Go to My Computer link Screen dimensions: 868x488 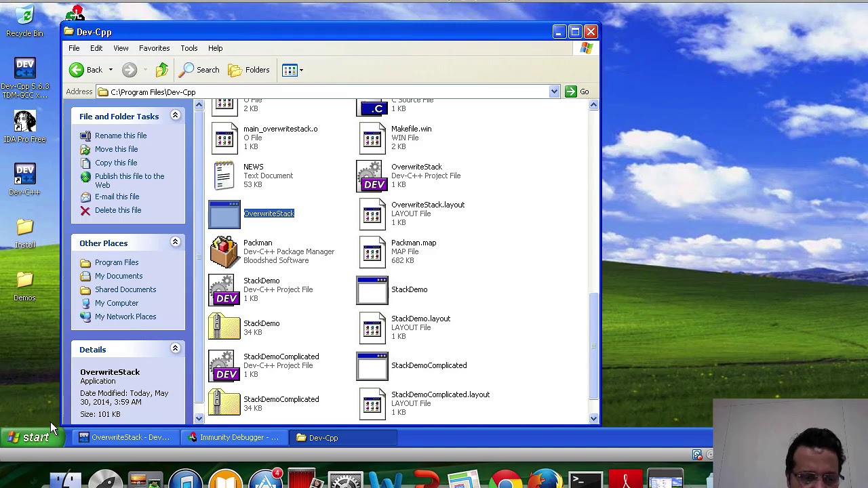[117, 303]
